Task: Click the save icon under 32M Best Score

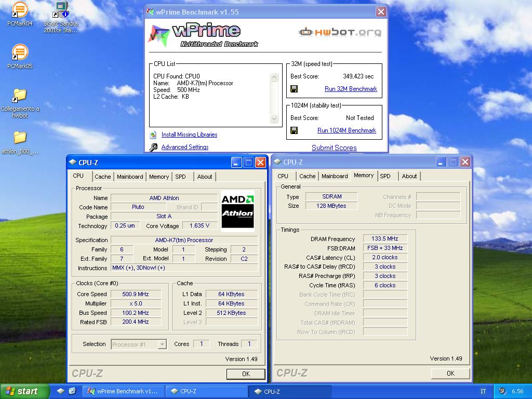Action: (x=294, y=89)
